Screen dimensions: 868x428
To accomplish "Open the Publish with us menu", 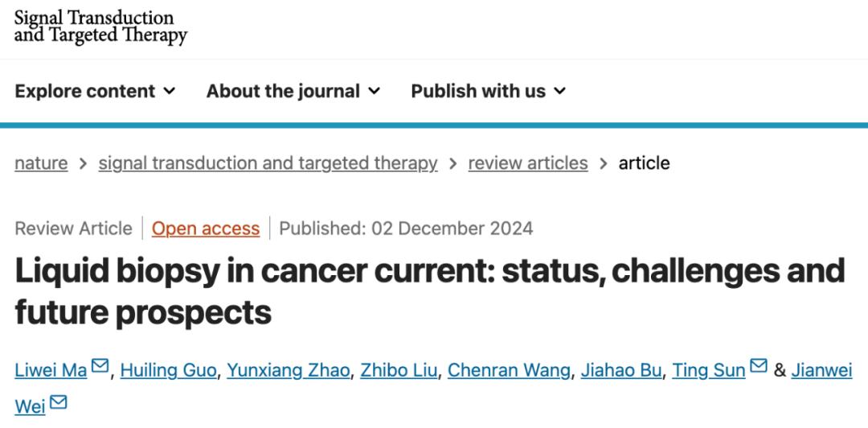I will tap(478, 92).
